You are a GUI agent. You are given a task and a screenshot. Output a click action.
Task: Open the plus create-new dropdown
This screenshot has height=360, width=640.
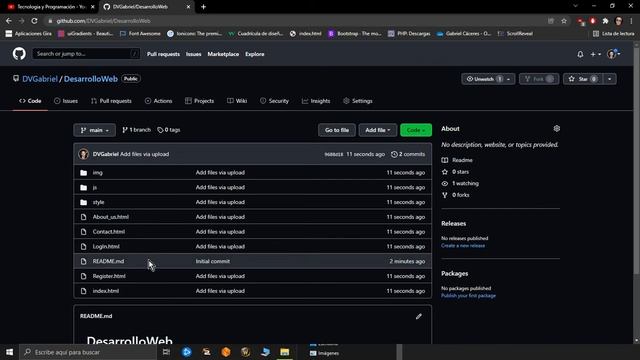pyautogui.click(x=596, y=54)
